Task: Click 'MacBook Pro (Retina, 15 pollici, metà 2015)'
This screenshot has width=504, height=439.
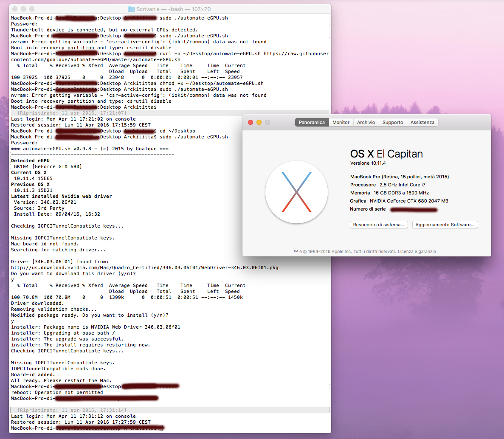Action: click(x=400, y=177)
